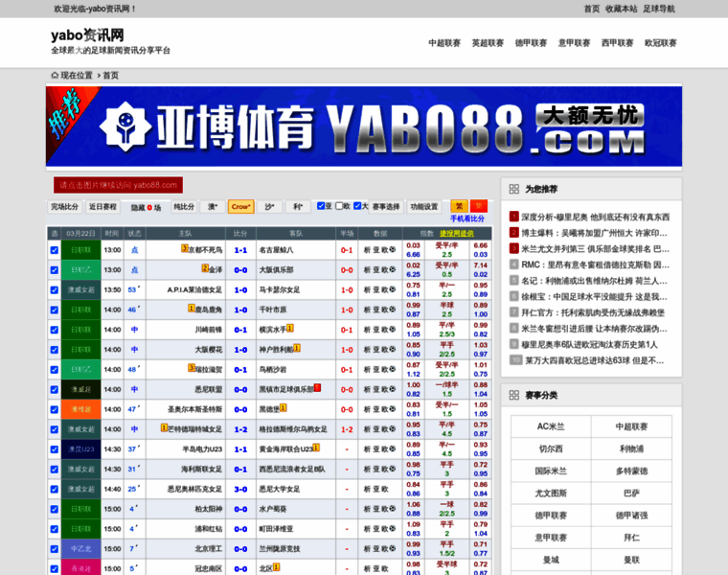Open the Crow* odds company dropdown

coord(241,207)
